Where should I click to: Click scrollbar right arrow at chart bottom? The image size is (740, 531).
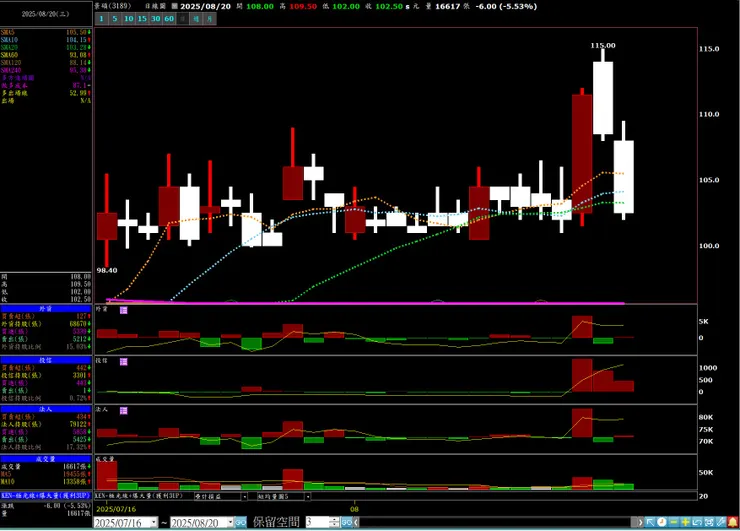(639, 523)
